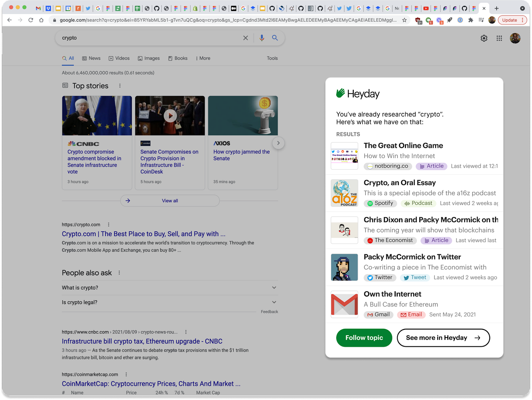The image size is (532, 400).
Task: Open Crypto, an Oral Essay podcast result
Action: (x=414, y=193)
